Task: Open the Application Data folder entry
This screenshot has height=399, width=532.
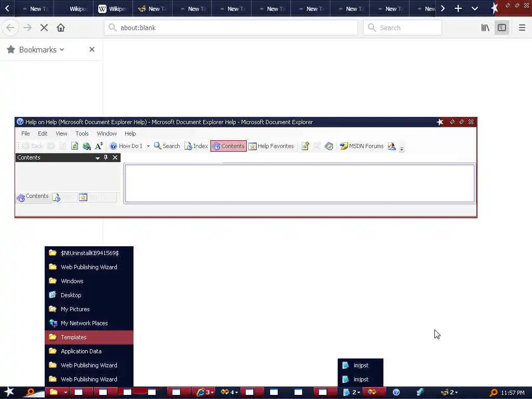Action: click(x=89, y=351)
